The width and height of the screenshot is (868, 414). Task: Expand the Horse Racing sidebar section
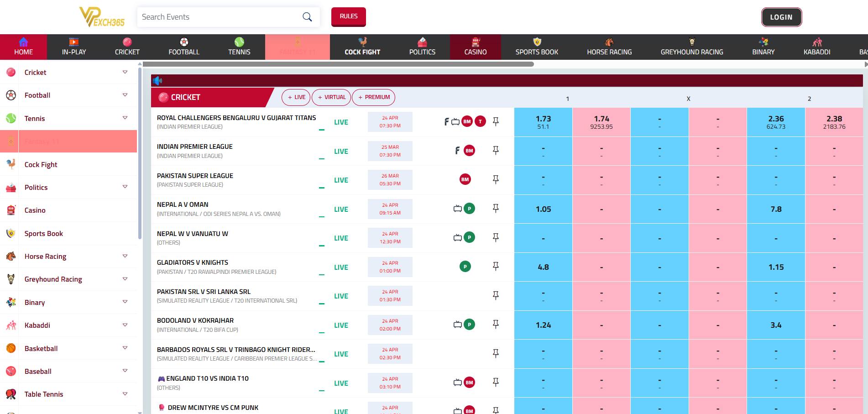pos(125,256)
